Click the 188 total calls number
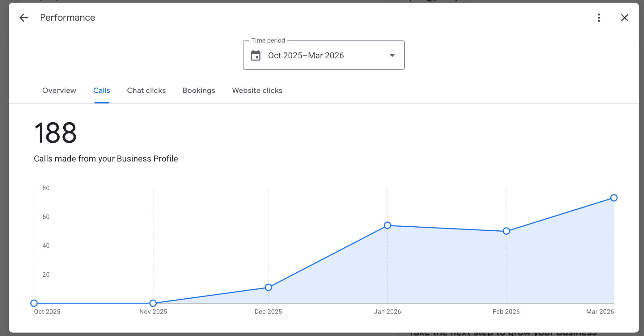Viewport: 644px width, 336px height. coord(55,133)
